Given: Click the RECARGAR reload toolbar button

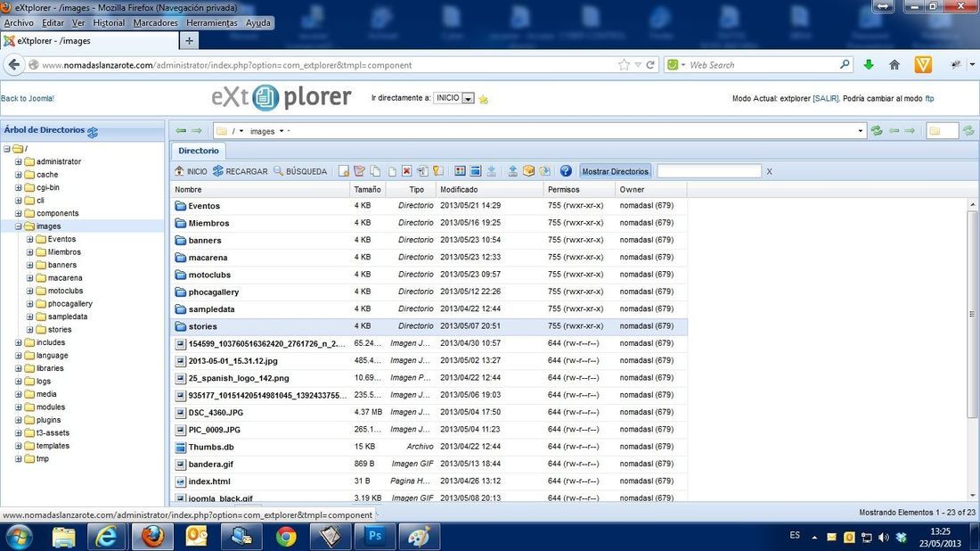Looking at the screenshot, I should (240, 171).
